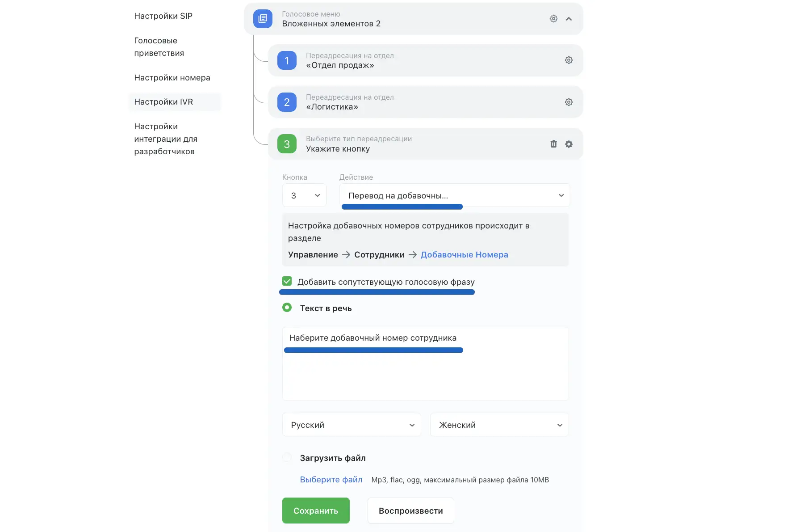Click the voice menu icon in the header
The height and width of the screenshot is (532, 812).
[263, 19]
